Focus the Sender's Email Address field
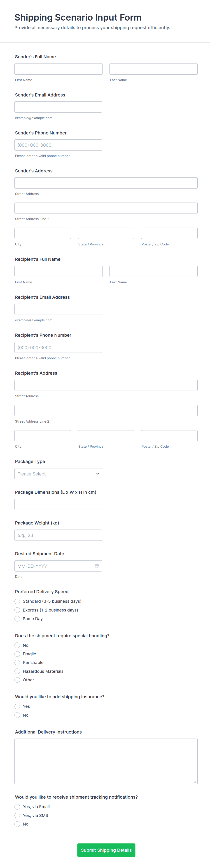Image resolution: width=210 pixels, height=868 pixels. tap(58, 107)
